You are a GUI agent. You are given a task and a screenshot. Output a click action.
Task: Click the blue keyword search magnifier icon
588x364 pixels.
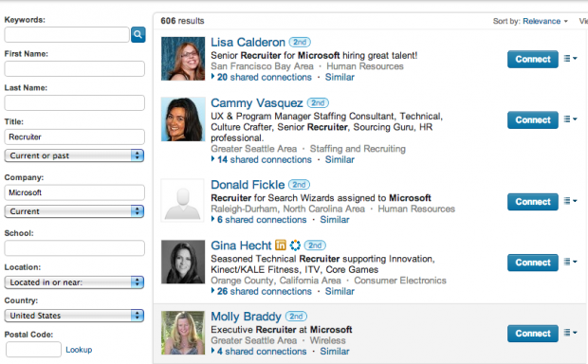tap(138, 35)
